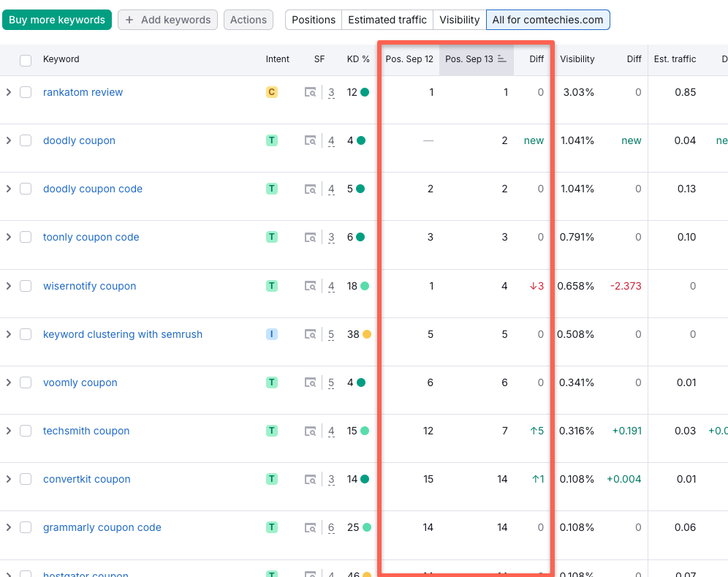This screenshot has height=577, width=728.
Task: Check the rankatom review row checkbox
Action: click(x=26, y=92)
